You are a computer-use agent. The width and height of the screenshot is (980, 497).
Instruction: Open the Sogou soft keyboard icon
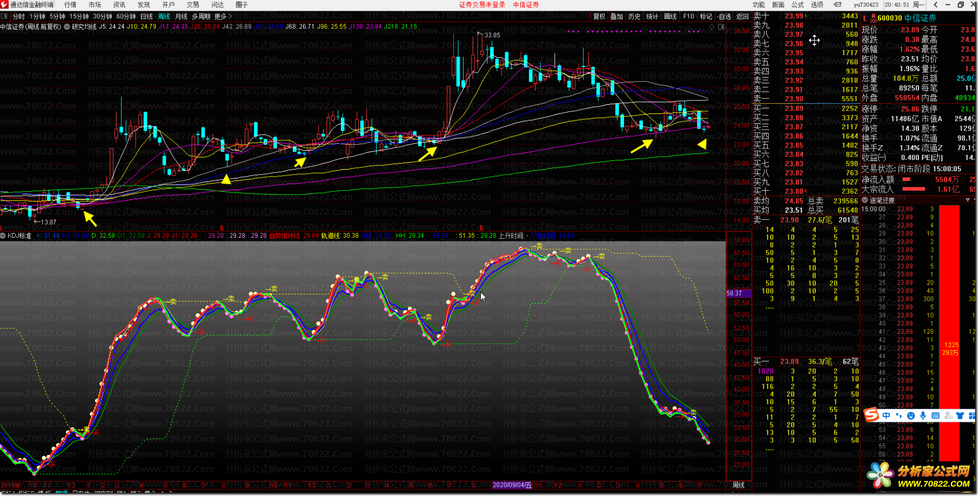click(x=935, y=415)
